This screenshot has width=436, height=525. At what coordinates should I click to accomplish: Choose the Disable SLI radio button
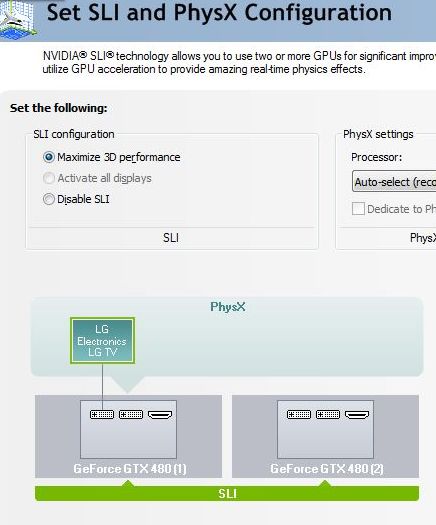(x=49, y=199)
